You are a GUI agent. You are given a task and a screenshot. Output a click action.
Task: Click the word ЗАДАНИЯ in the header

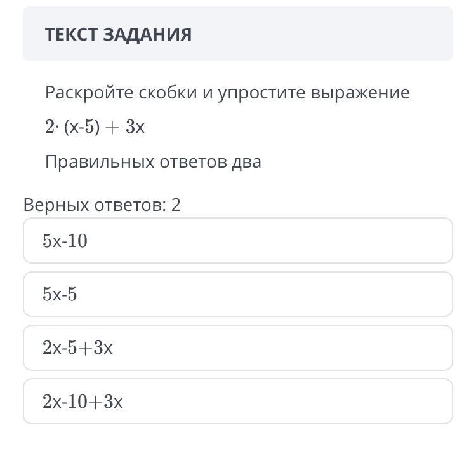tap(147, 34)
